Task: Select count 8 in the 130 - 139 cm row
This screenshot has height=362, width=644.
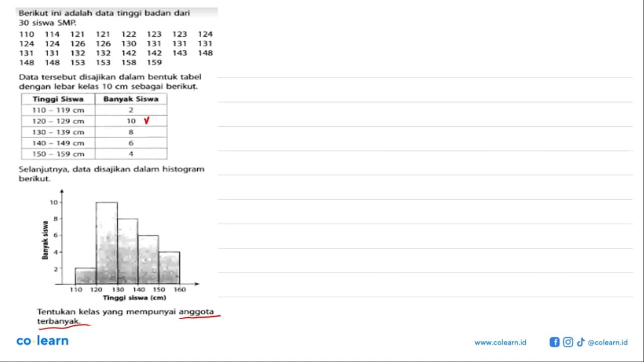Action: (131, 132)
